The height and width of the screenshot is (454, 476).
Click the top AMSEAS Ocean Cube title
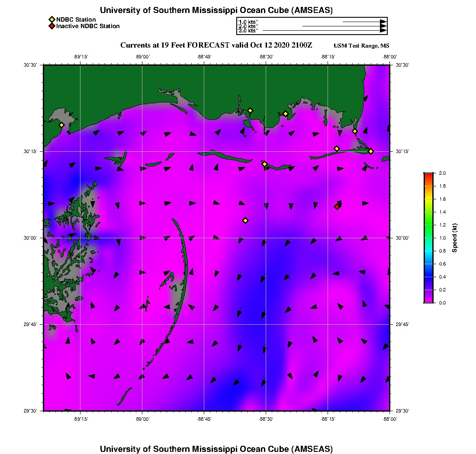pos(216,10)
